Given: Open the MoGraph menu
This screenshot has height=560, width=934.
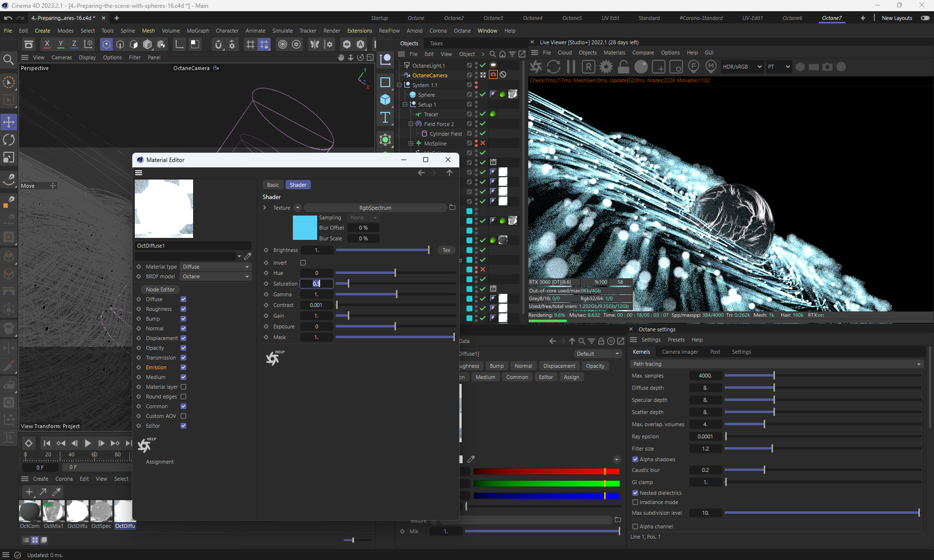Looking at the screenshot, I should click(198, 31).
